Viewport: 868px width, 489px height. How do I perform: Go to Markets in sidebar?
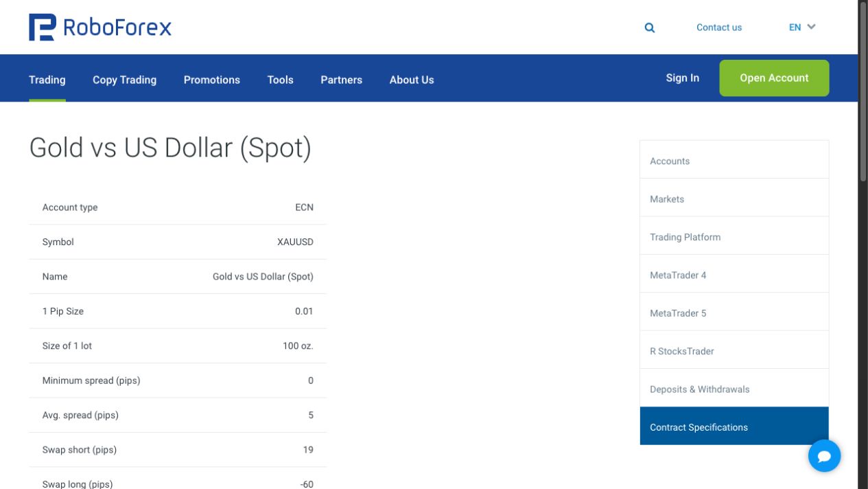(734, 198)
